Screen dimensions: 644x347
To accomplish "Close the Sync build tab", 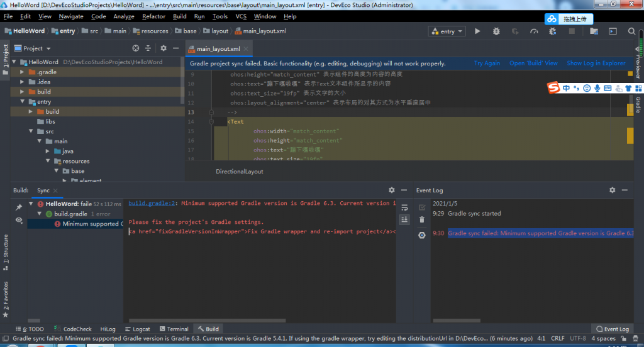I will pyautogui.click(x=55, y=190).
